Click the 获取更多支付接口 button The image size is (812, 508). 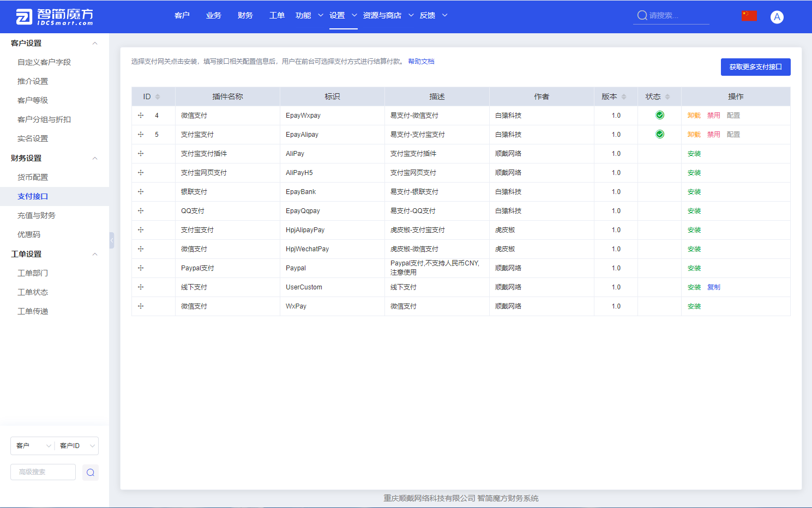tap(755, 66)
